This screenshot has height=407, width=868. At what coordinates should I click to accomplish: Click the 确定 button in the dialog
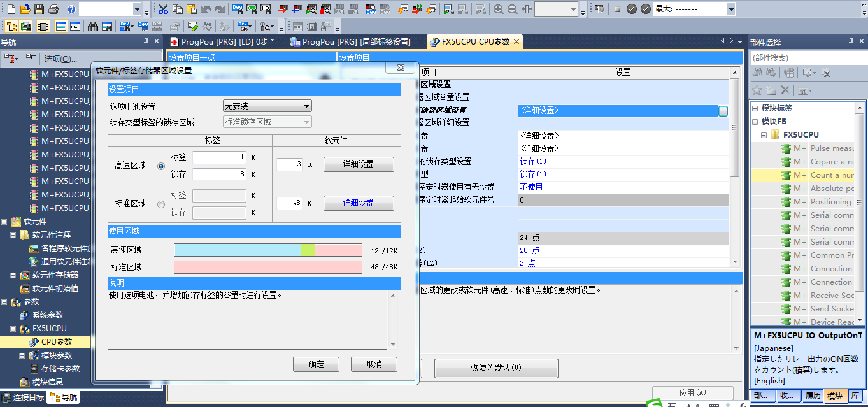coord(316,364)
